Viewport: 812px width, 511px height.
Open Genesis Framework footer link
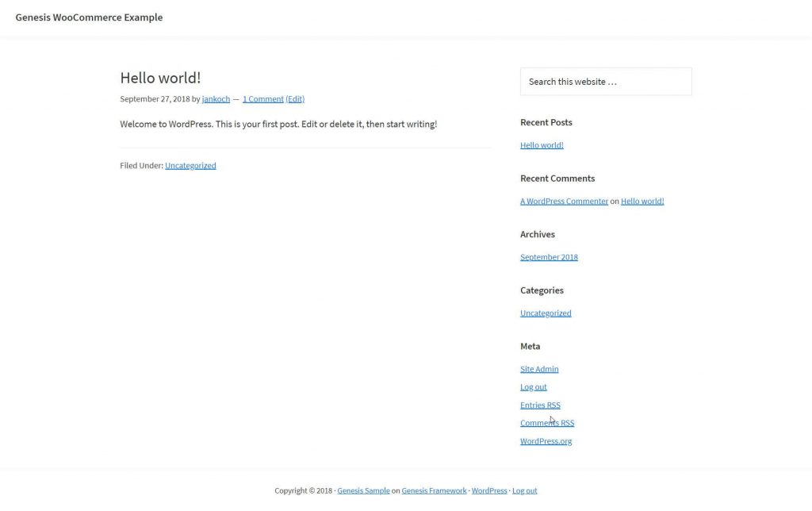pyautogui.click(x=434, y=491)
